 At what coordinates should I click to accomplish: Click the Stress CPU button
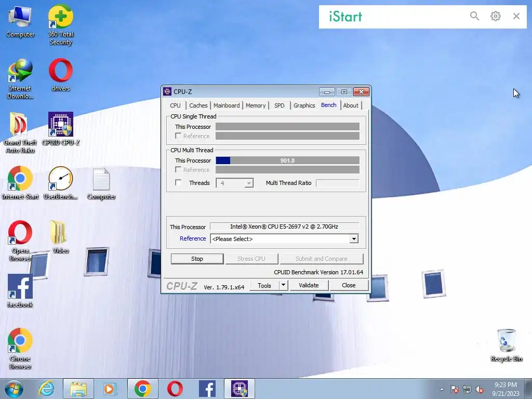(x=251, y=259)
